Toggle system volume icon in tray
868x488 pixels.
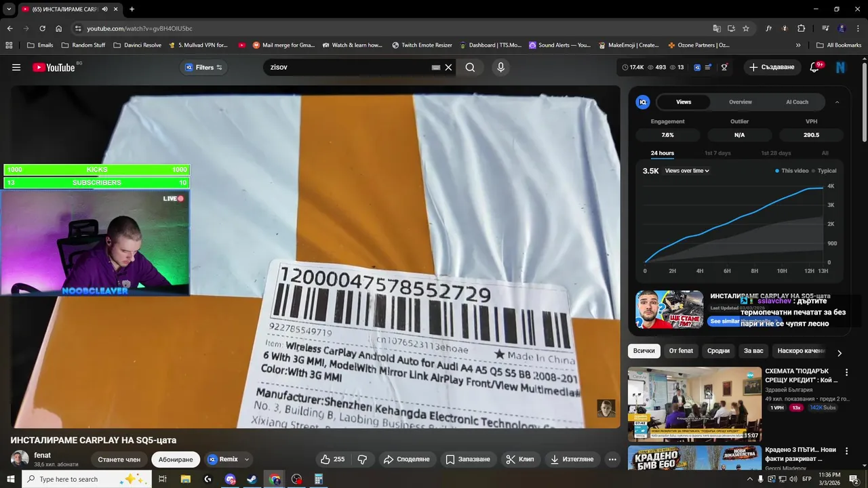click(793, 479)
